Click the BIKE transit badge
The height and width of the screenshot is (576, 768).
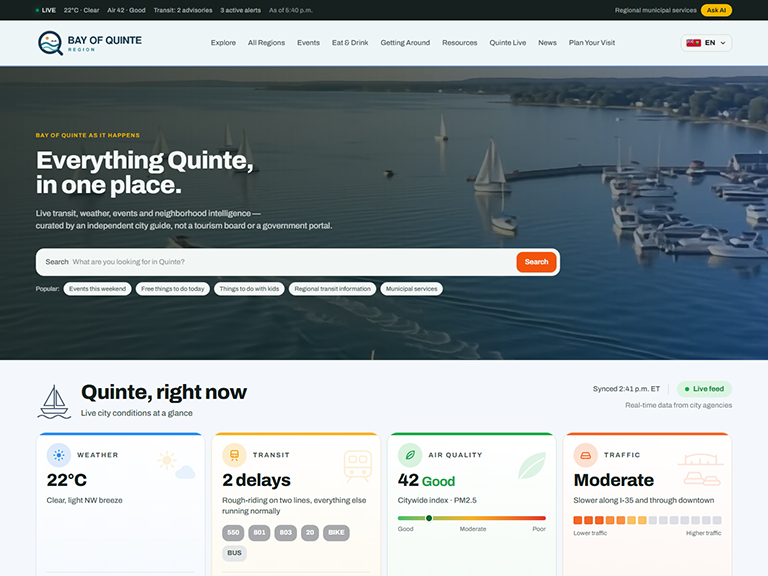[336, 532]
